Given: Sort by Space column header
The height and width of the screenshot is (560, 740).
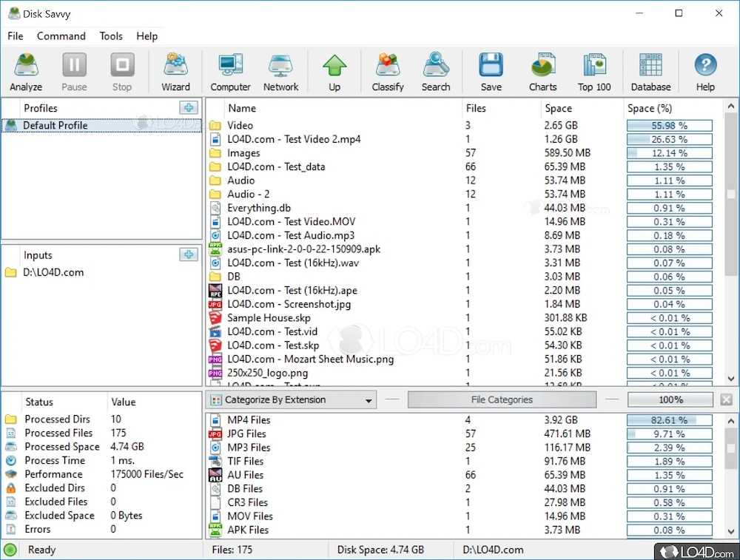Looking at the screenshot, I should click(x=559, y=108).
